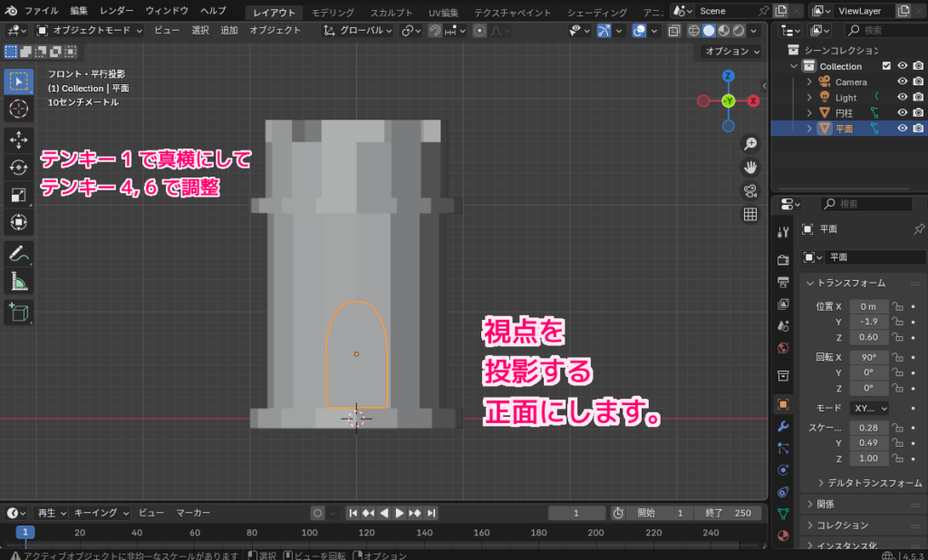
Task: Switch to the モデリング workspace tab
Action: [333, 12]
